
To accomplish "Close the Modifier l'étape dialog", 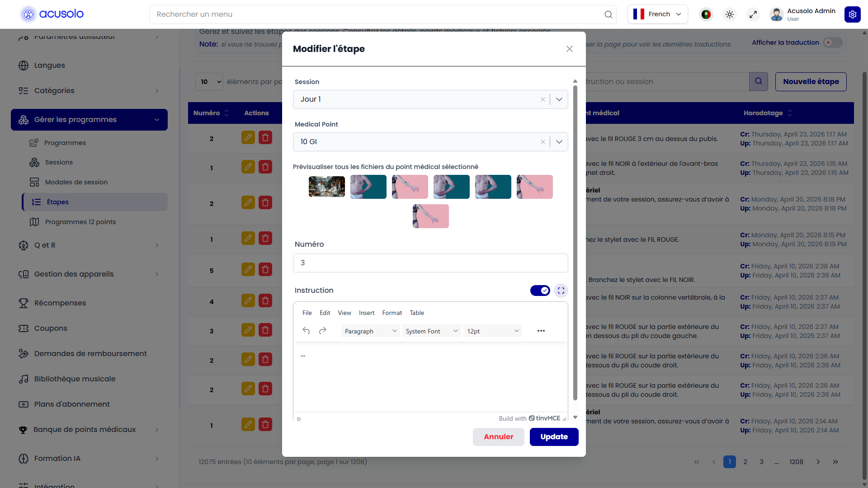I will pyautogui.click(x=569, y=49).
